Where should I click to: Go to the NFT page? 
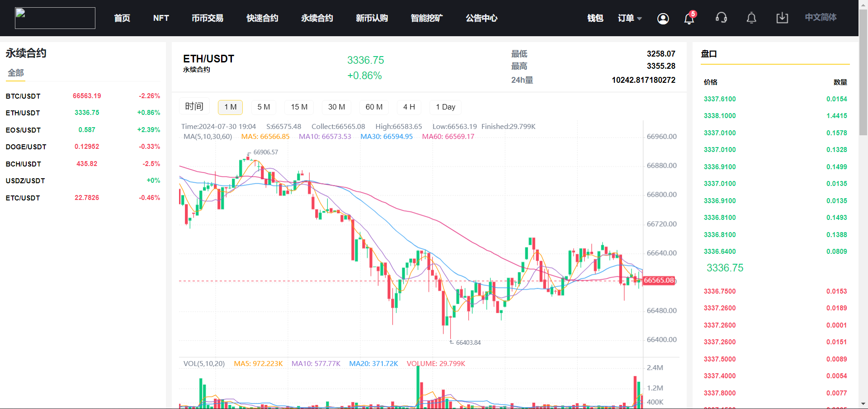coord(161,18)
